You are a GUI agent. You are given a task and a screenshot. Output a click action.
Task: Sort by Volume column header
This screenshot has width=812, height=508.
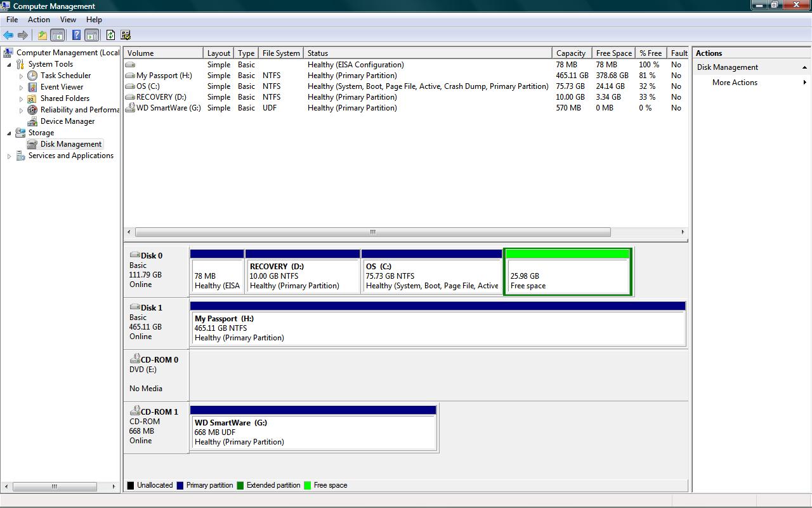(164, 53)
